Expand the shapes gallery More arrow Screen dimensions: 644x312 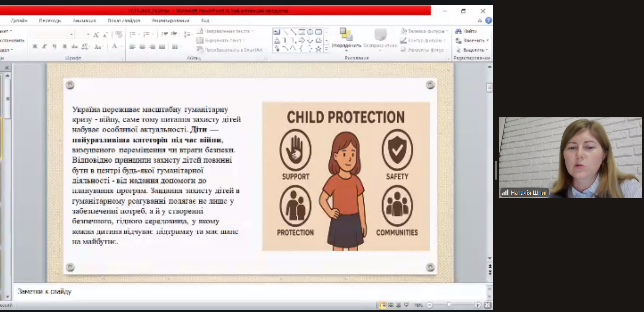pyautogui.click(x=326, y=49)
